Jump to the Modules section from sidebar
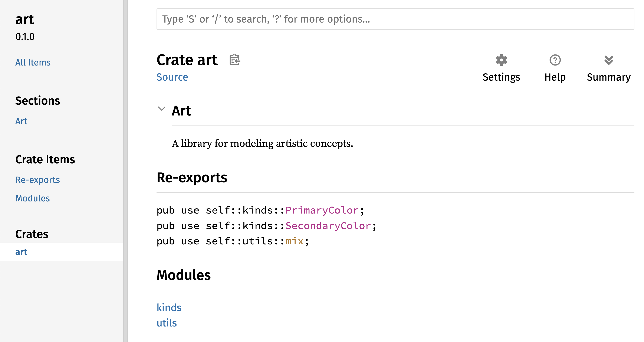Image resolution: width=644 pixels, height=342 pixels. 33,198
